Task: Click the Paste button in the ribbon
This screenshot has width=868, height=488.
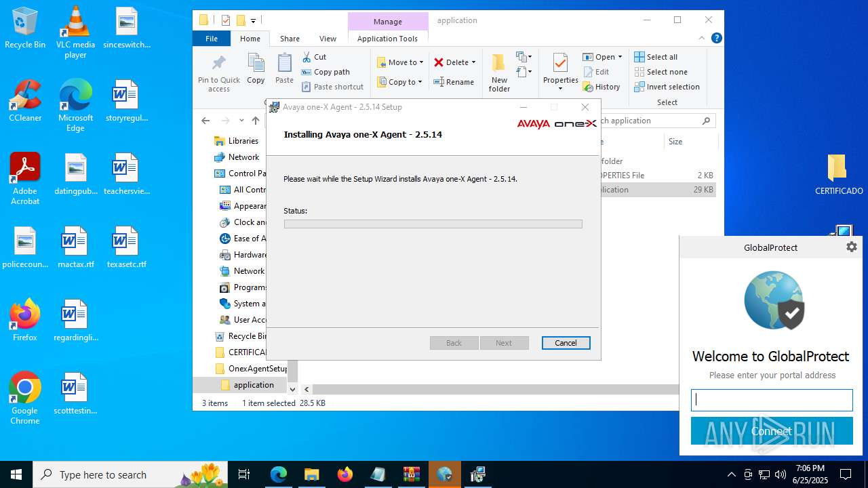Action: click(284, 69)
